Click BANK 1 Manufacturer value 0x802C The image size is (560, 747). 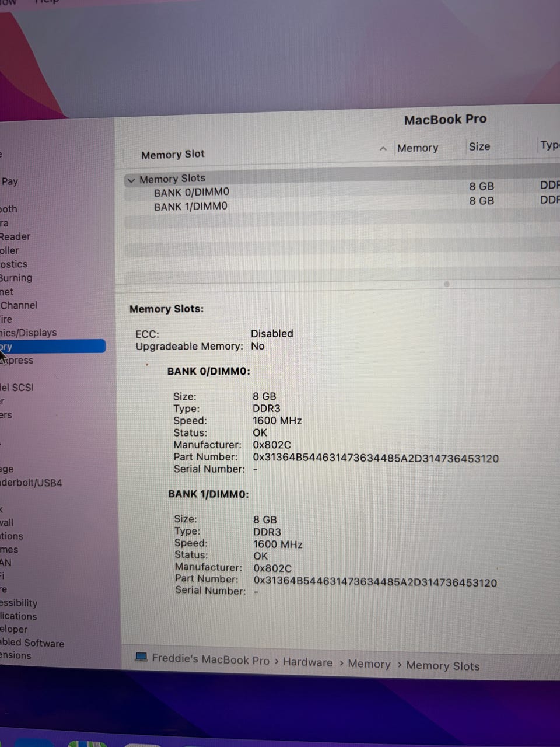tap(272, 568)
